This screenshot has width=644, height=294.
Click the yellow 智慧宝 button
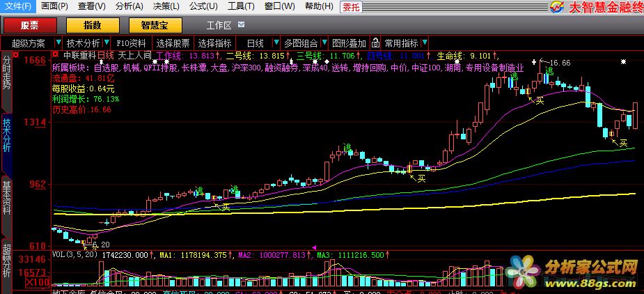coord(155,26)
